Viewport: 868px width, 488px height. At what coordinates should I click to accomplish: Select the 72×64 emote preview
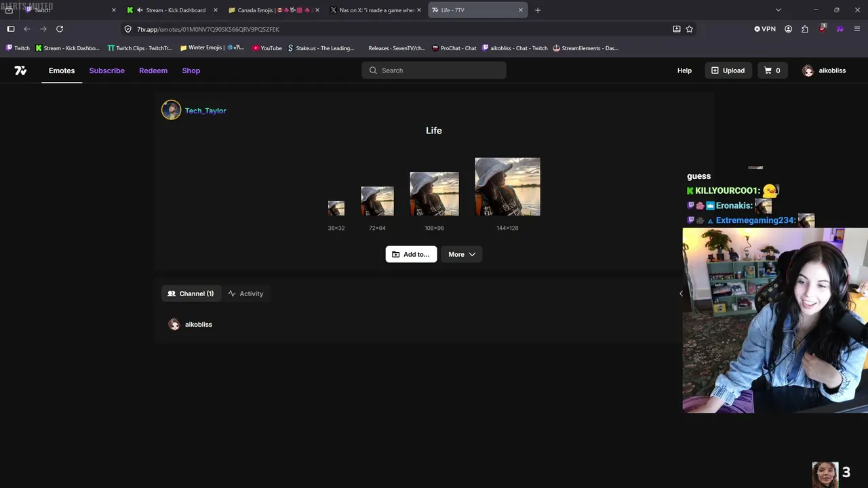point(377,201)
